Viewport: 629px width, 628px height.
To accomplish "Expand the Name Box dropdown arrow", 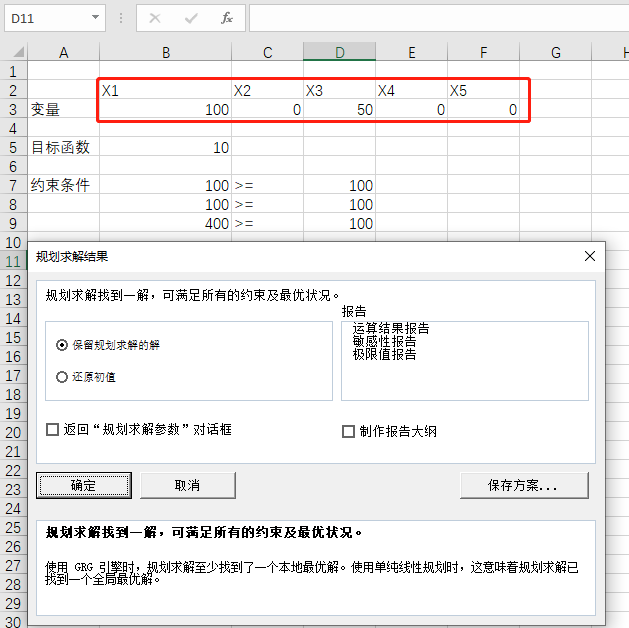I will [95, 18].
